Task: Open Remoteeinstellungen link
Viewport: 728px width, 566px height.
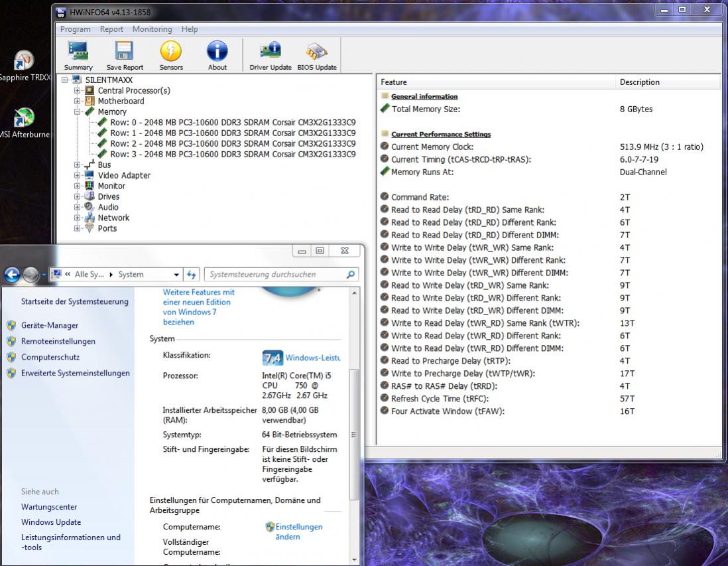Action: tap(58, 342)
